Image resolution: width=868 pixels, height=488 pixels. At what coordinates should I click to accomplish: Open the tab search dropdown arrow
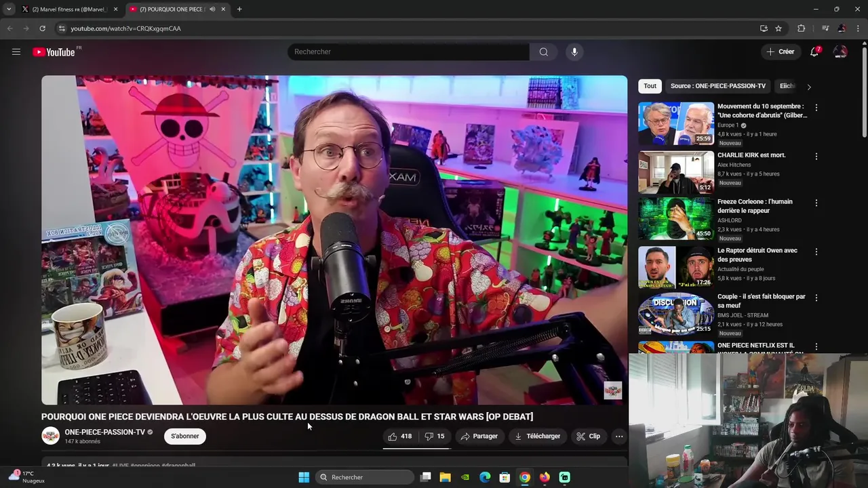(8, 9)
